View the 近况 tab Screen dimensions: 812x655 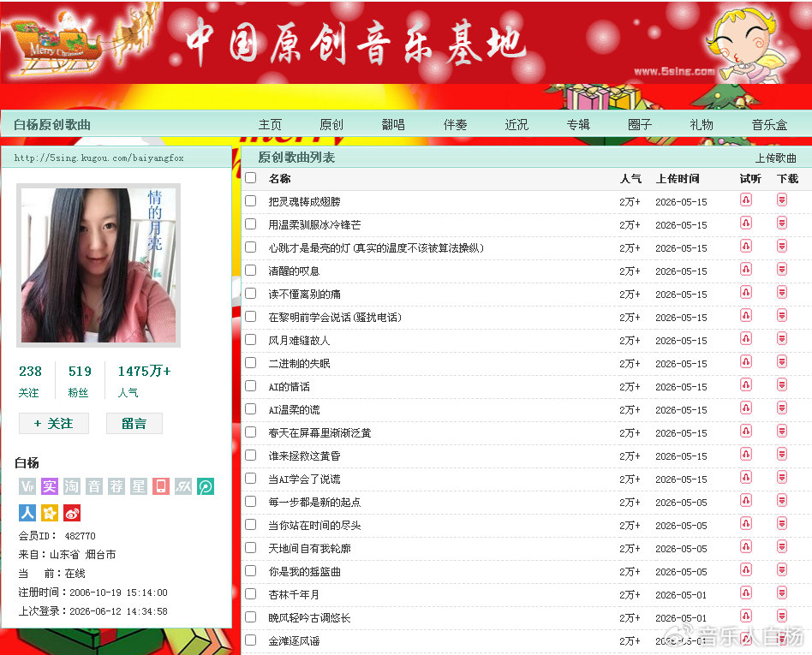pos(516,125)
